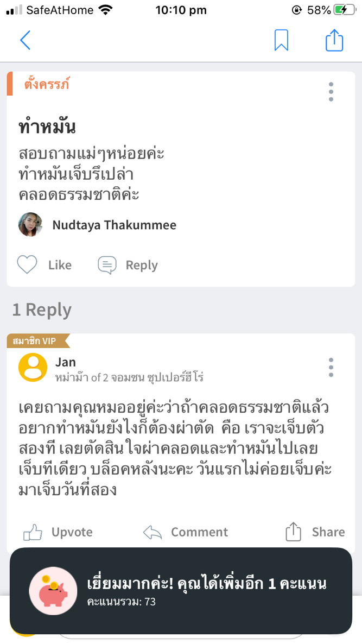Tap the back arrow to return

(26, 40)
